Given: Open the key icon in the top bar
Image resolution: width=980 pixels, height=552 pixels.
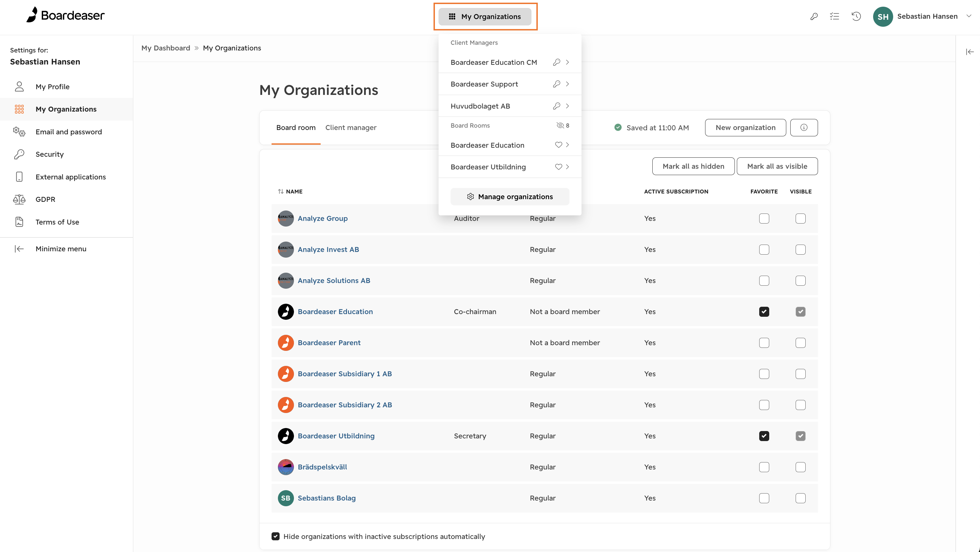Looking at the screenshot, I should coord(814,16).
